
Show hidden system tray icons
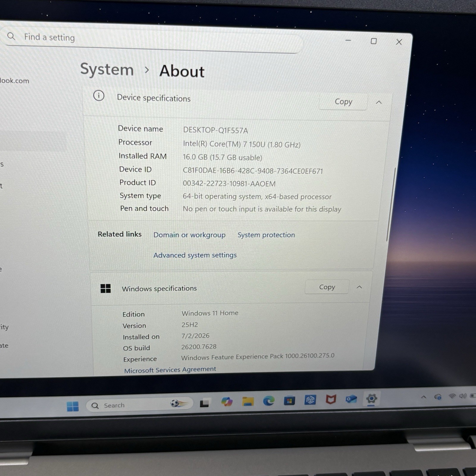tap(424, 397)
